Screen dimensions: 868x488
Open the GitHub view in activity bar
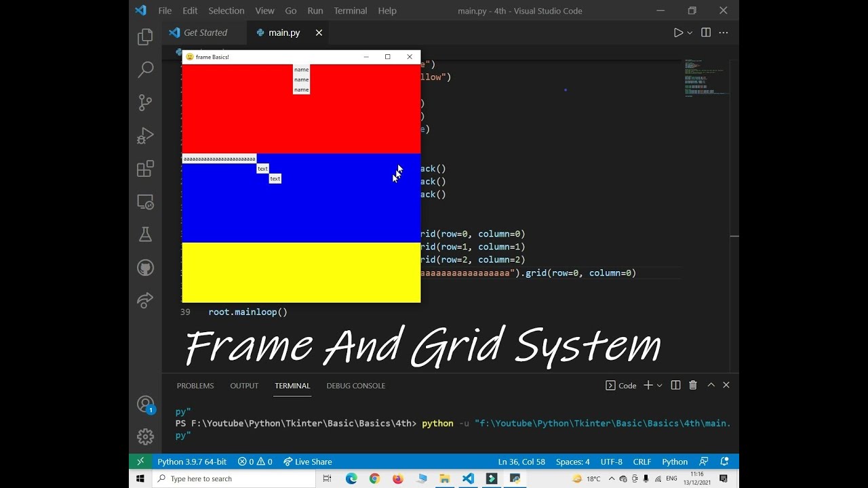(145, 267)
